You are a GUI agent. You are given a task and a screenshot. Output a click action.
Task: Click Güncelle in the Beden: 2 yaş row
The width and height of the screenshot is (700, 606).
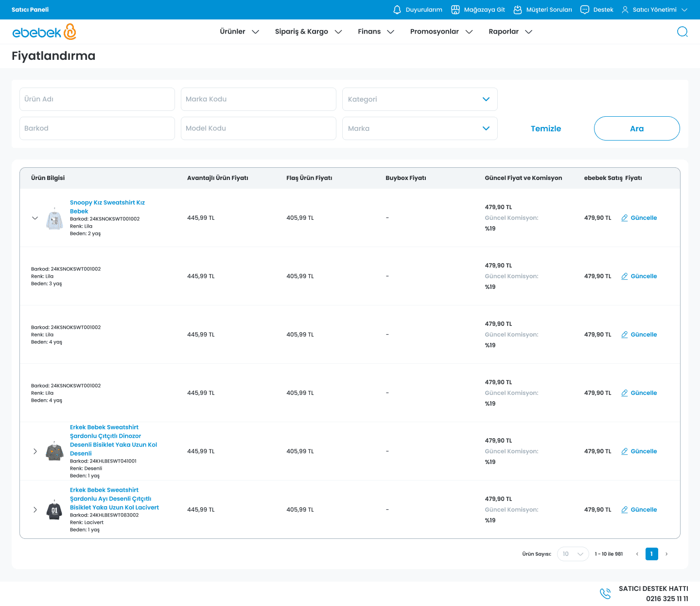(x=644, y=218)
